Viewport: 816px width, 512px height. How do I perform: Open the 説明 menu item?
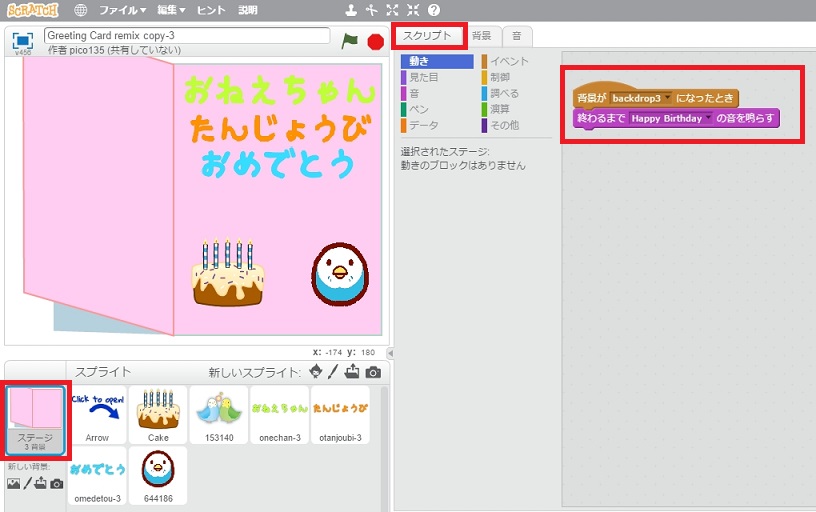(248, 10)
